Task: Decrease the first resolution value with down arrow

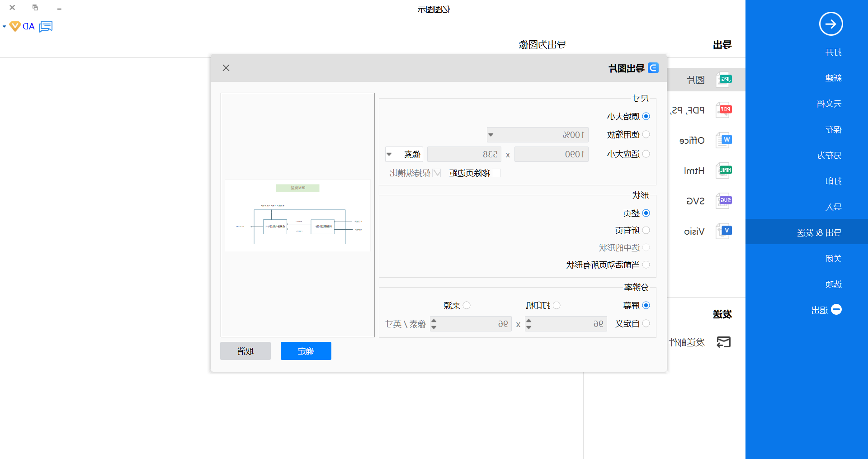Action: pos(528,327)
